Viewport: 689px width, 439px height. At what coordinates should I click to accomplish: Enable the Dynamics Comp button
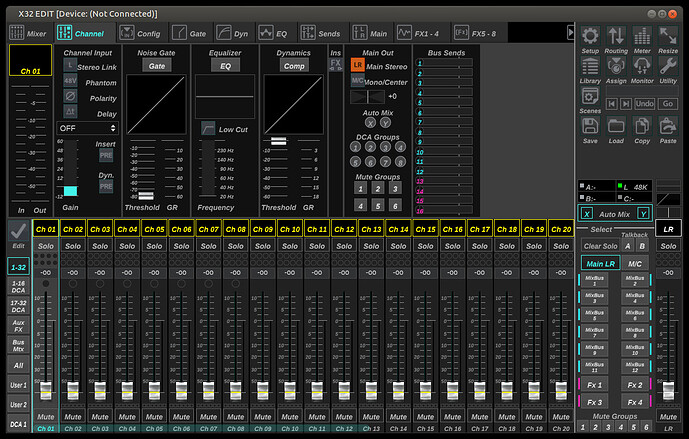[x=294, y=66]
